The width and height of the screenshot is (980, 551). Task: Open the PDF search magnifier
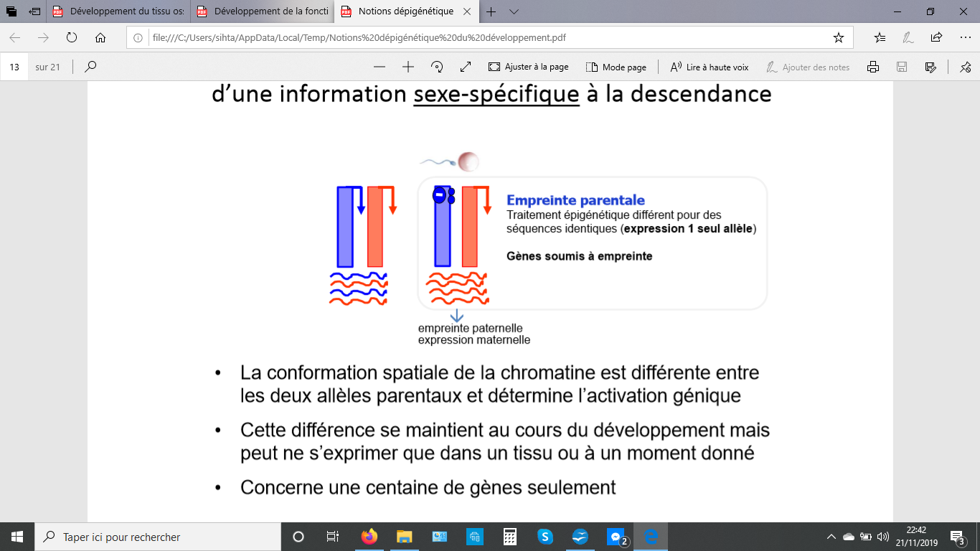(90, 67)
